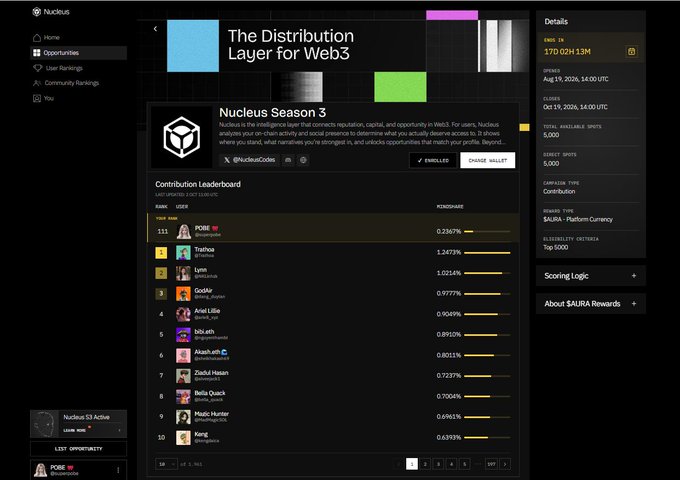Click the Nucleus Season 3 cube logo
Image resolution: width=680 pixels, height=480 pixels.
(x=181, y=137)
